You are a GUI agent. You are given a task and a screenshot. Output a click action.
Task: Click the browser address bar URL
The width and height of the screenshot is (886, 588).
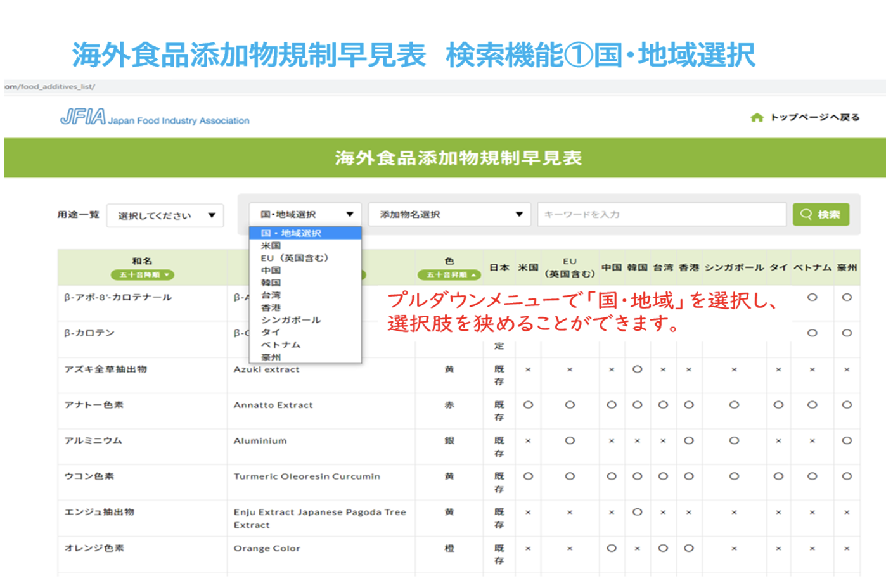coord(49,86)
